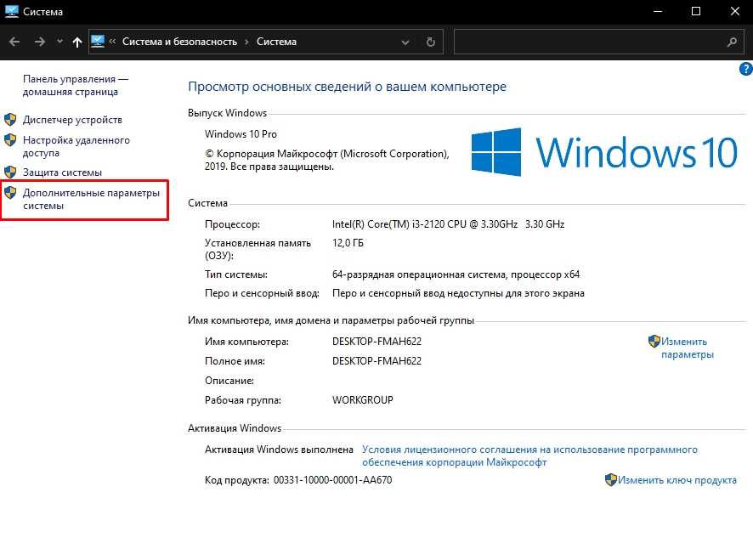Screen dimensions: 753x560
Task: Open Дополнительные параметры системы
Action: coord(91,199)
